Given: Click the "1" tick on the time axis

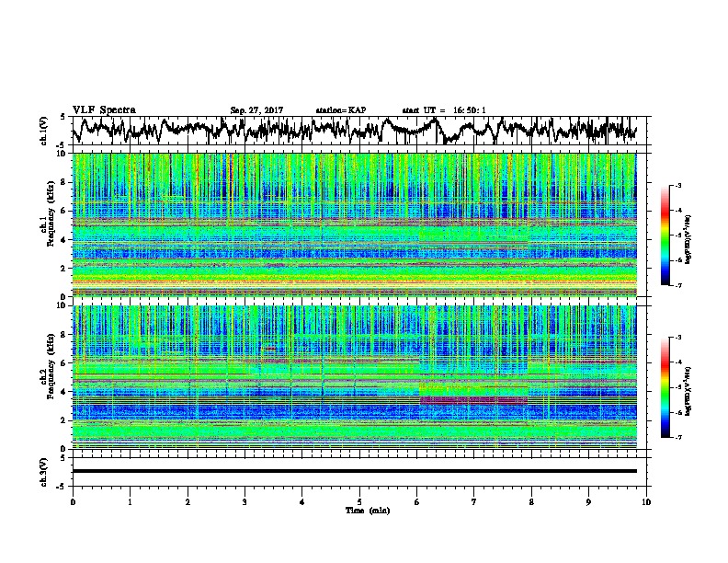Looking at the screenshot, I should point(130,502).
